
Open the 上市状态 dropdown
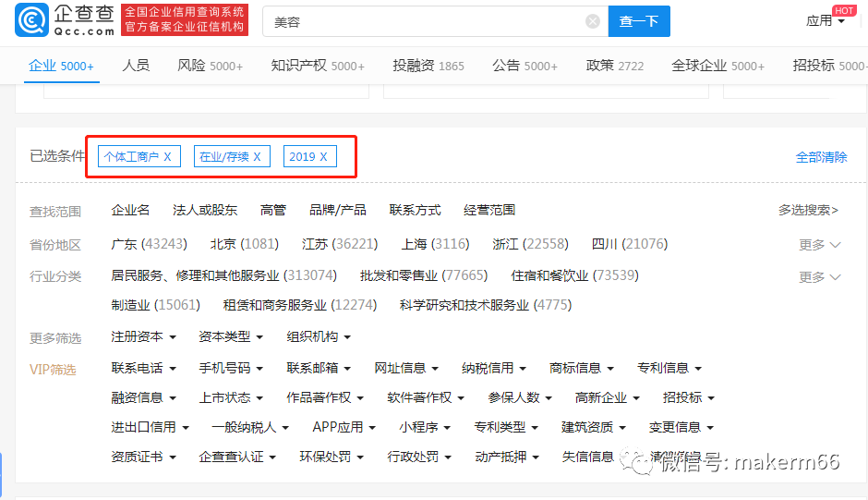coord(231,397)
